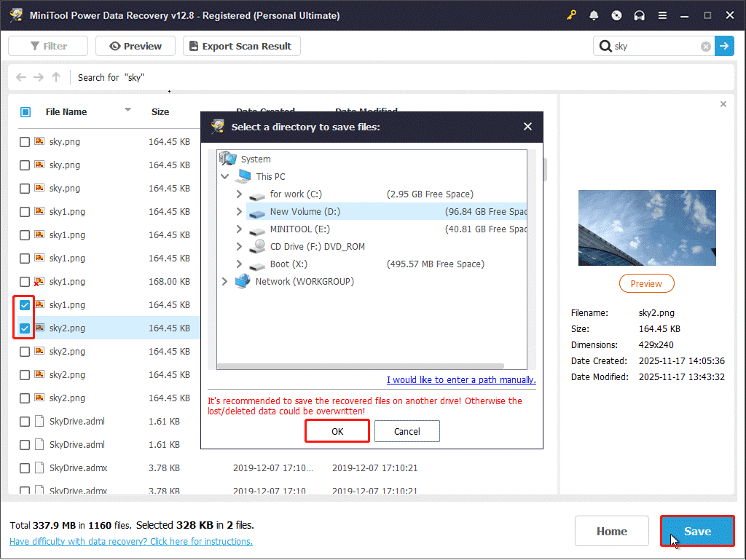Click the link to enter a path manually

[x=460, y=380]
